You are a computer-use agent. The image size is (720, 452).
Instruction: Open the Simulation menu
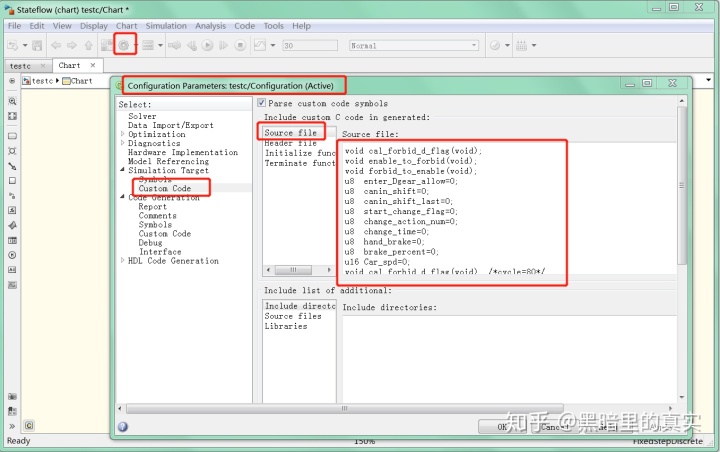pyautogui.click(x=166, y=26)
